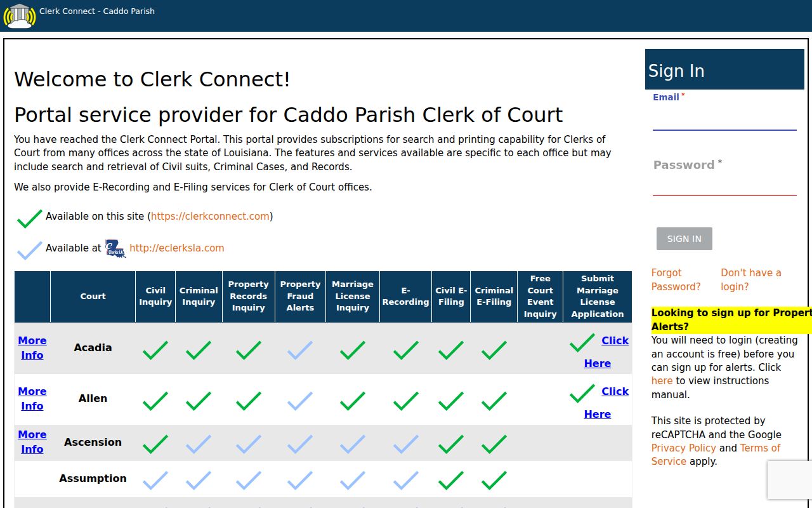Click the Free Court Event Inquiry header

540,297
